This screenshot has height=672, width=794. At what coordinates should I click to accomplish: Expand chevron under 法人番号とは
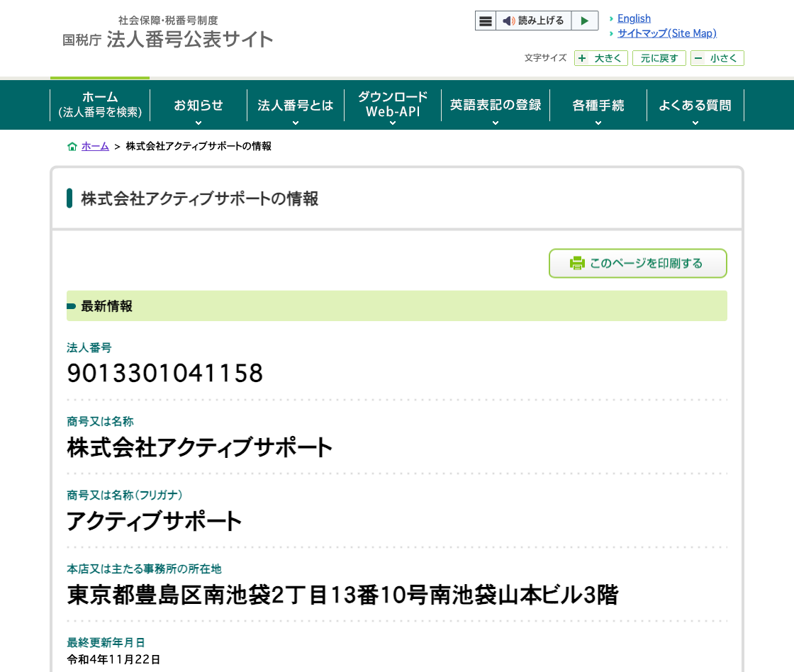(295, 123)
